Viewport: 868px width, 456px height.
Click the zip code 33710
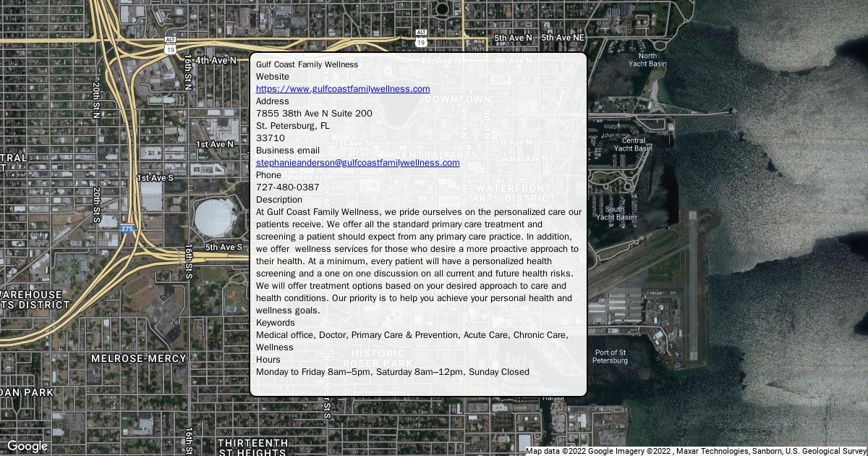(x=271, y=138)
